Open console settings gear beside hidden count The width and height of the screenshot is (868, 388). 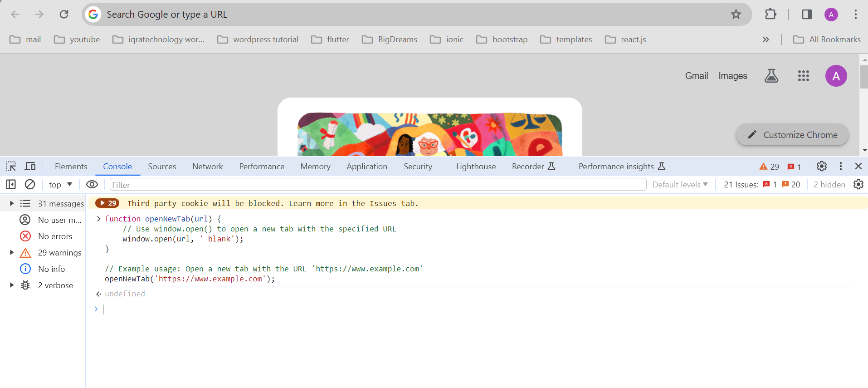point(858,184)
